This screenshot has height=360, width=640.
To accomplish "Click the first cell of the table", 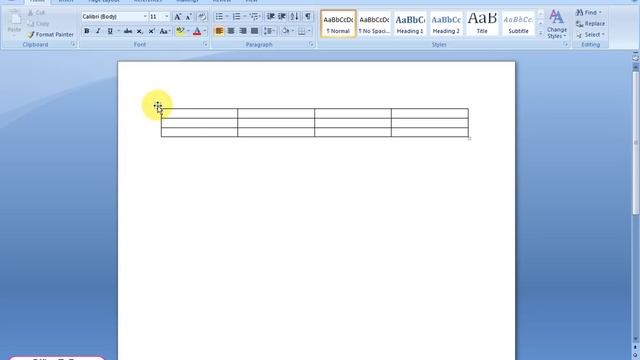I will (x=199, y=113).
